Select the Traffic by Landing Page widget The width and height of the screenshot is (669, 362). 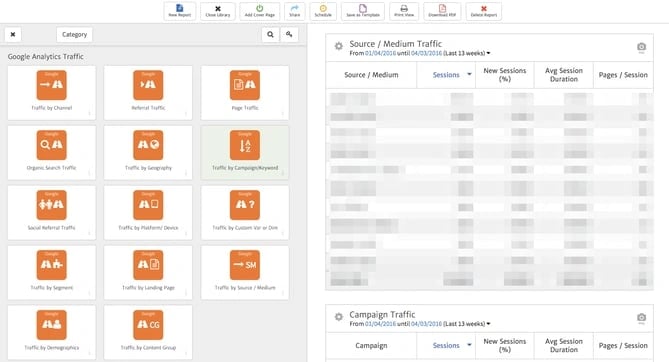point(148,272)
